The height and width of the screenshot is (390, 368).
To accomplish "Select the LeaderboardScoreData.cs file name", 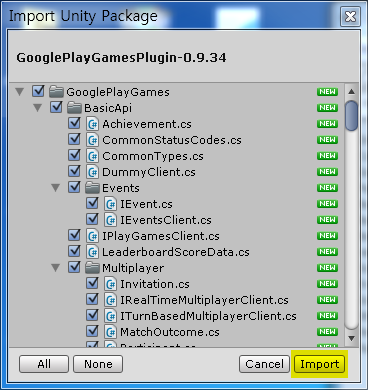I will (x=176, y=252).
